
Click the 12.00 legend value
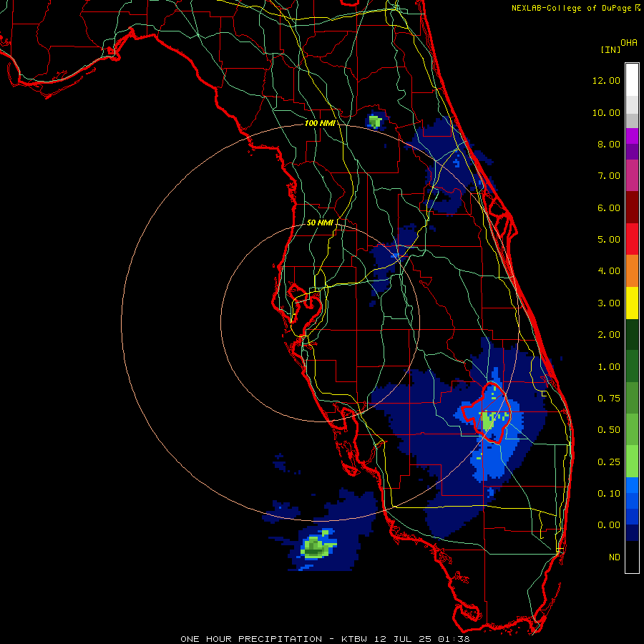606,80
